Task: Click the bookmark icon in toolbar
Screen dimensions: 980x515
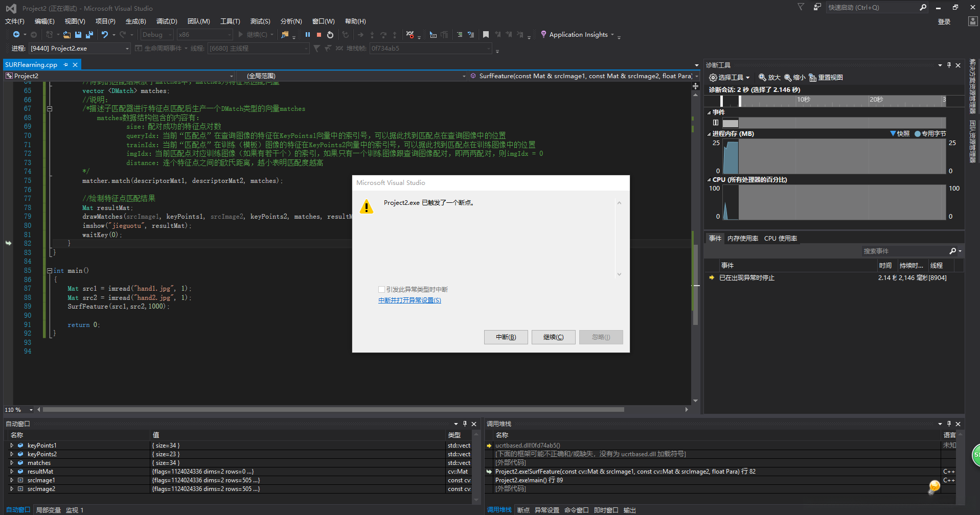Action: tap(486, 35)
